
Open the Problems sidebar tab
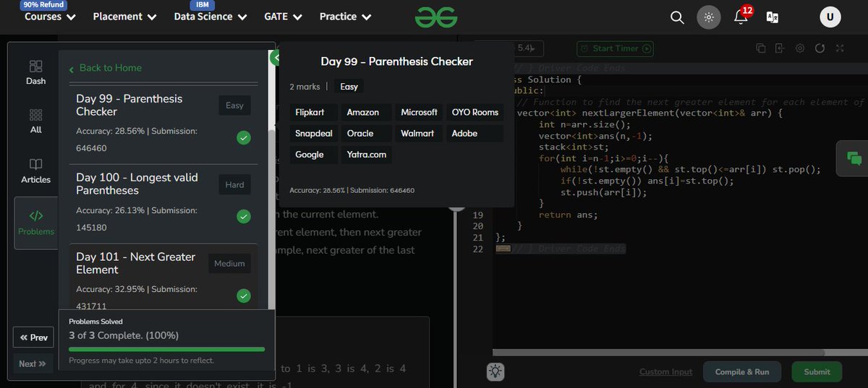point(36,223)
